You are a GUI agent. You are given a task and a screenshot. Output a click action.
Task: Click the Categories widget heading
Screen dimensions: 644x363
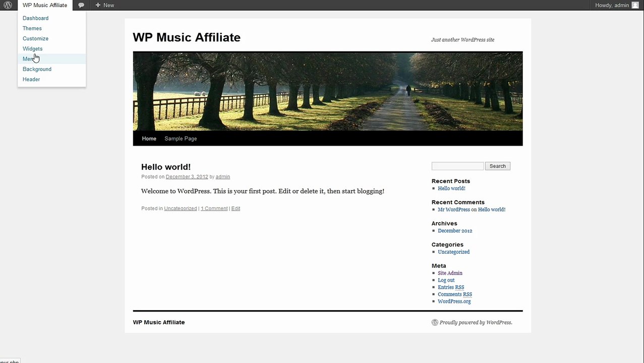(447, 245)
